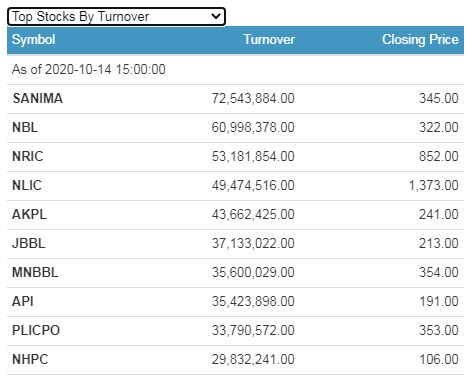Select turnover value 35,423,898.00
The image size is (468, 377).
point(253,301)
